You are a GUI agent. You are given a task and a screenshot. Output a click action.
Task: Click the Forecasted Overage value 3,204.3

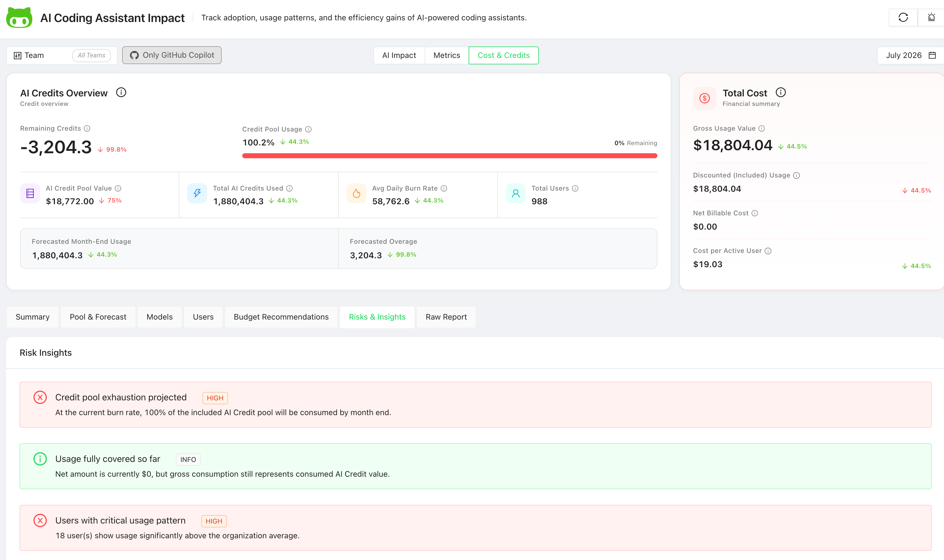tap(366, 255)
